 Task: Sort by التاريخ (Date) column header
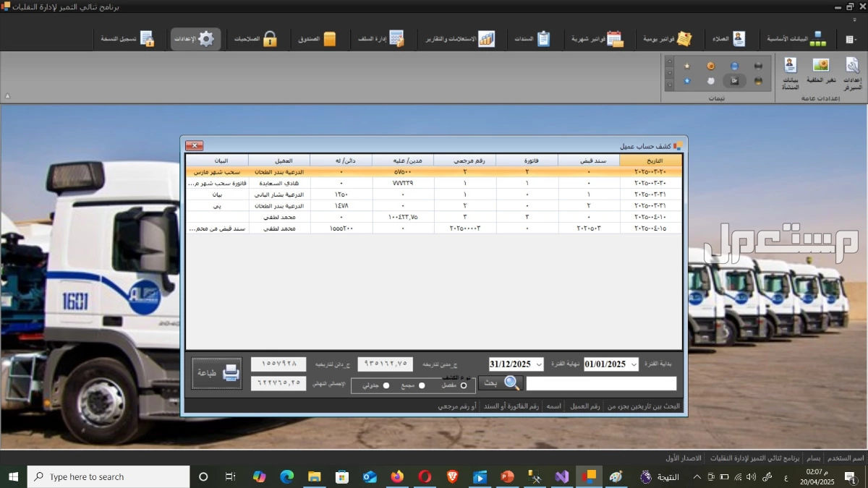[651, 160]
